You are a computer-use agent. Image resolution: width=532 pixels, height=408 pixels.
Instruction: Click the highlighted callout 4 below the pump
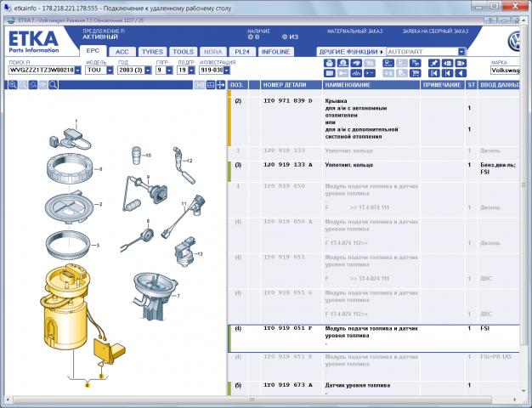(87, 385)
